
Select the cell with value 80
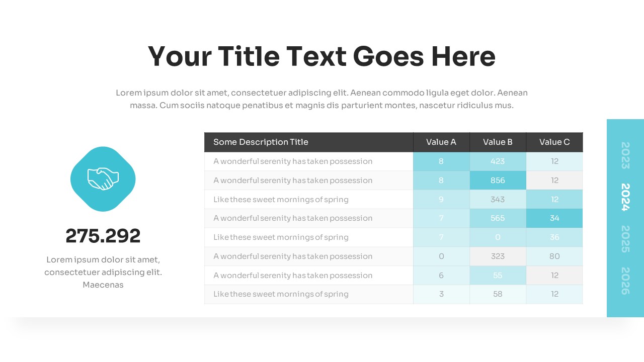coord(554,256)
